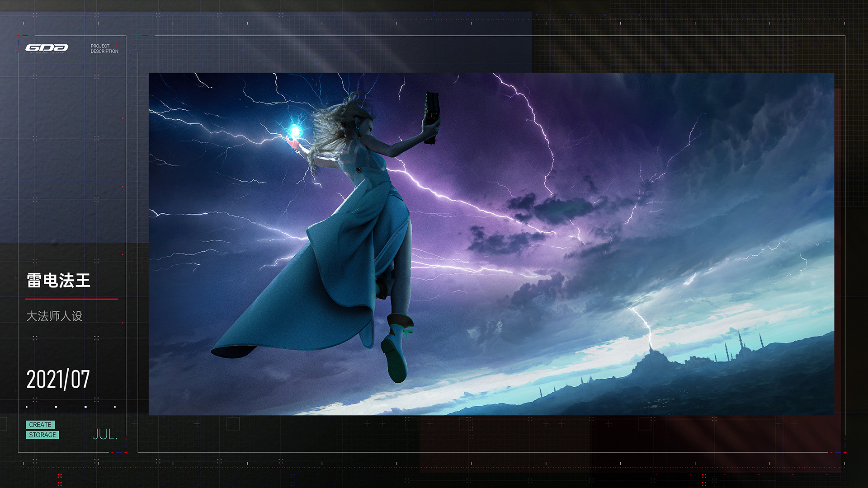
Task: Click the 大法师人设 subtitle
Action: click(54, 316)
